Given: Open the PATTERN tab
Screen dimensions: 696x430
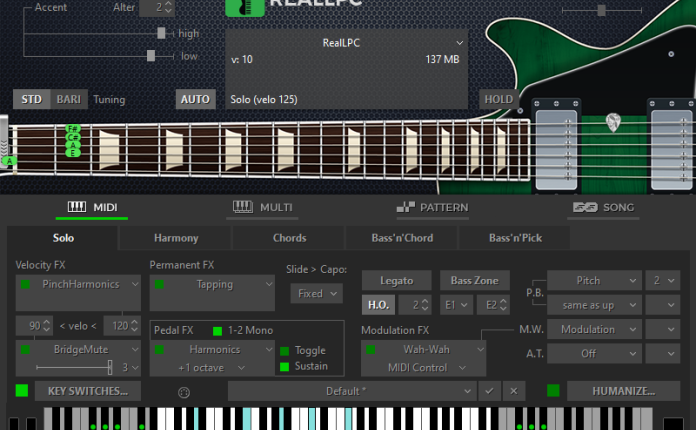Looking at the screenshot, I should (433, 207).
